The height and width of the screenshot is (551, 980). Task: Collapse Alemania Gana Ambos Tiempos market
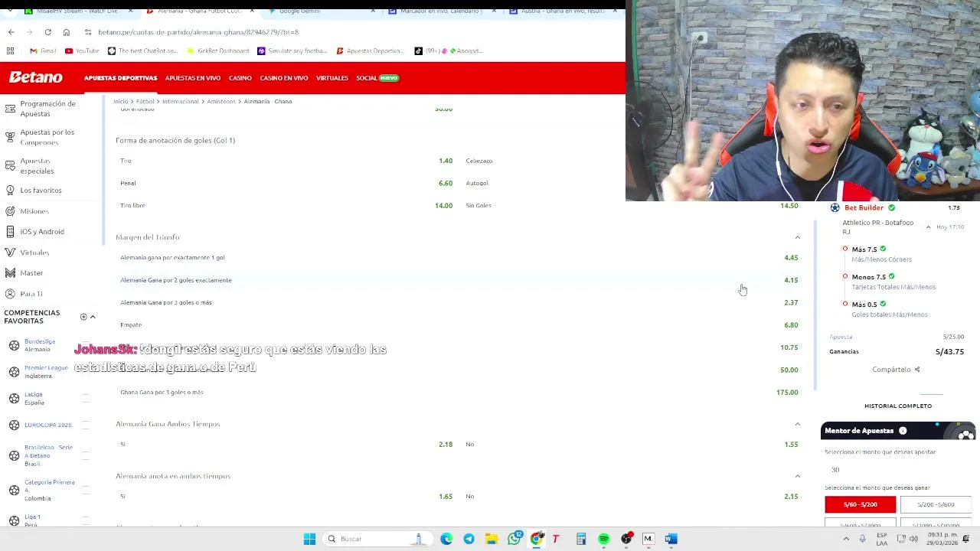coord(797,424)
